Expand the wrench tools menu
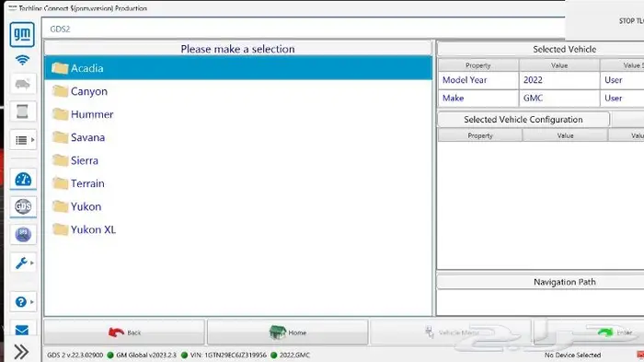This screenshot has height=362, width=644. click(x=23, y=263)
